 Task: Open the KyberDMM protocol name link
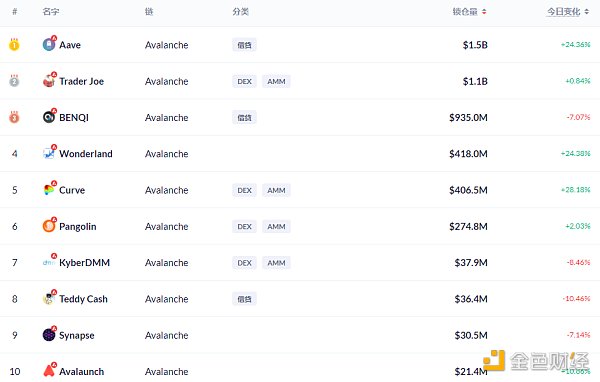tap(84, 263)
